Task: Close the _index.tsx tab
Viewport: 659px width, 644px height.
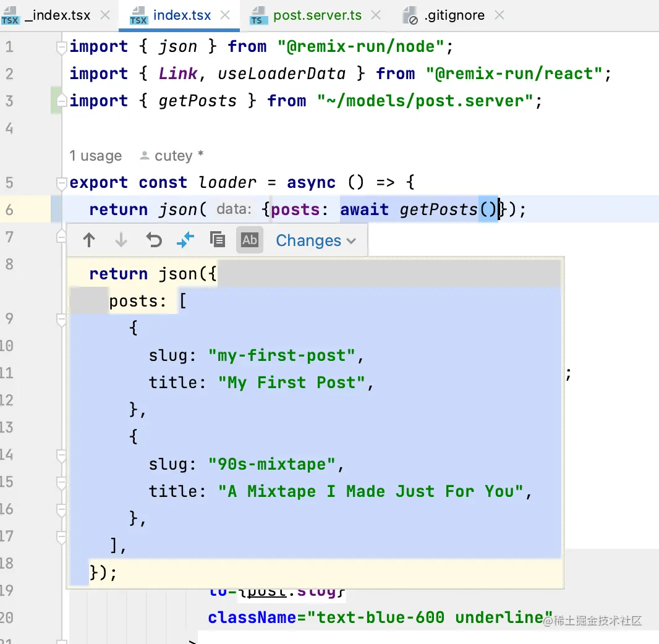Action: tap(105, 15)
